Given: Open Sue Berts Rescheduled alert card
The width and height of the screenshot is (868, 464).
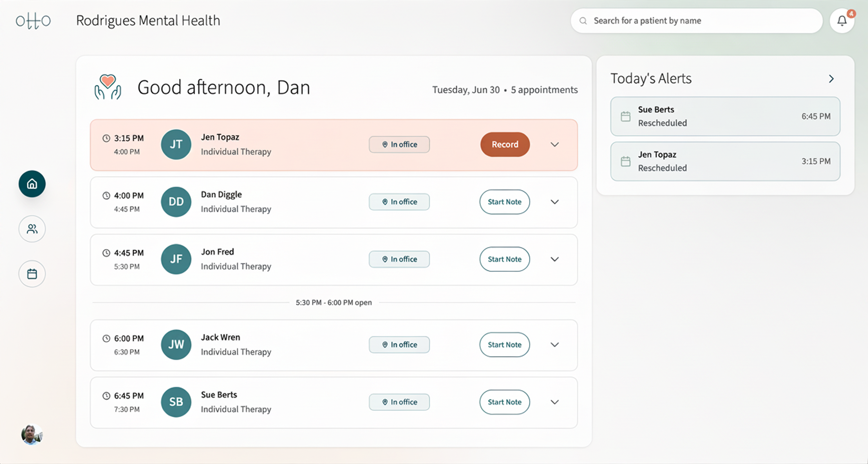Looking at the screenshot, I should pyautogui.click(x=725, y=116).
